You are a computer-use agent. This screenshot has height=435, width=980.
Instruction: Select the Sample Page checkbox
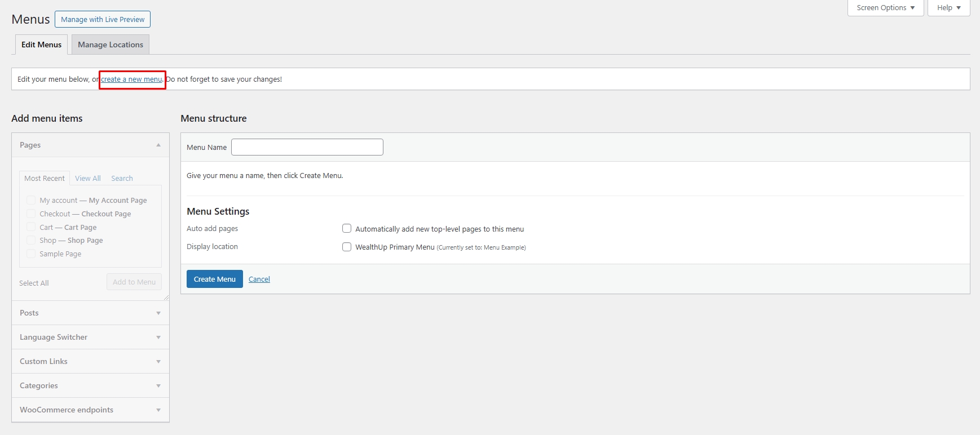click(x=31, y=254)
